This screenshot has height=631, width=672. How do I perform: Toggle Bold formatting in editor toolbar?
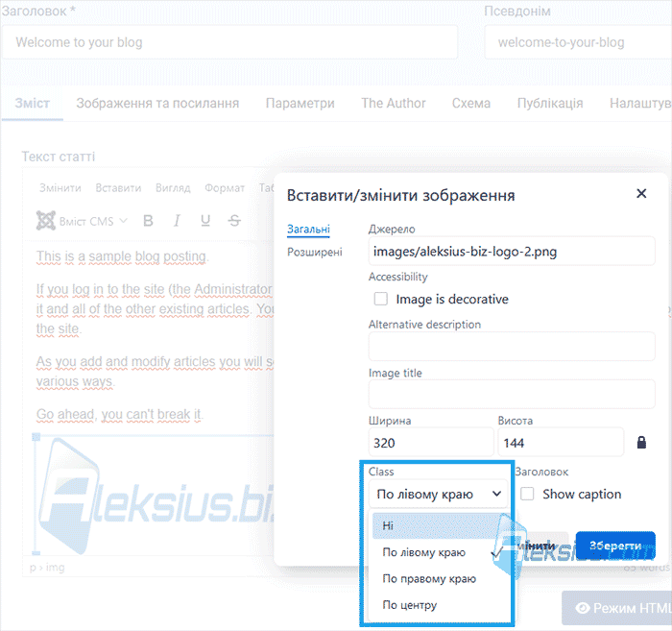pos(148,221)
